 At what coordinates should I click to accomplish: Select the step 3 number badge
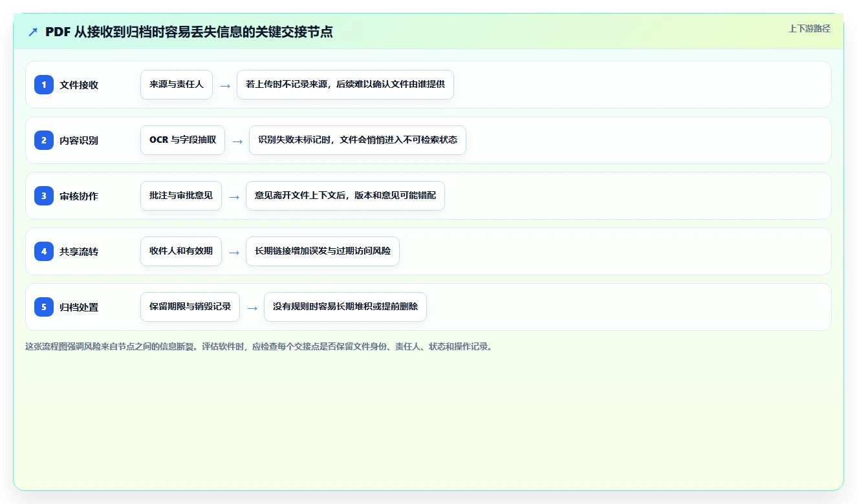pos(44,196)
